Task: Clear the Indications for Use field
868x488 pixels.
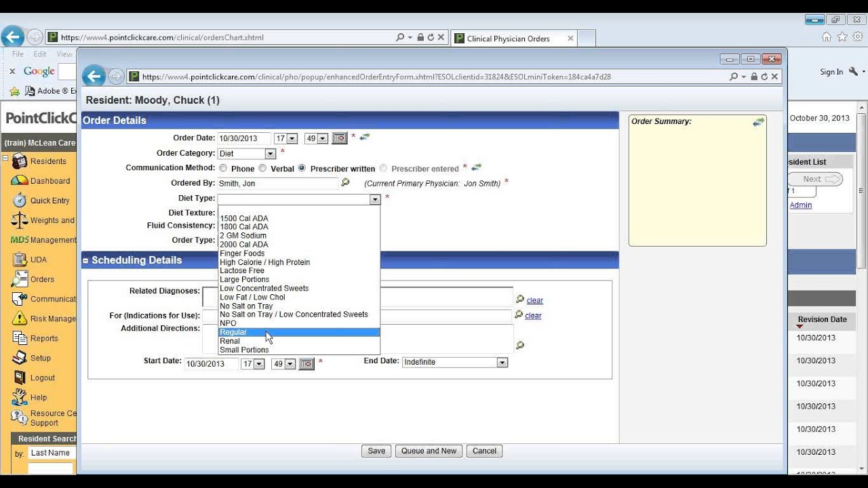Action: (533, 315)
